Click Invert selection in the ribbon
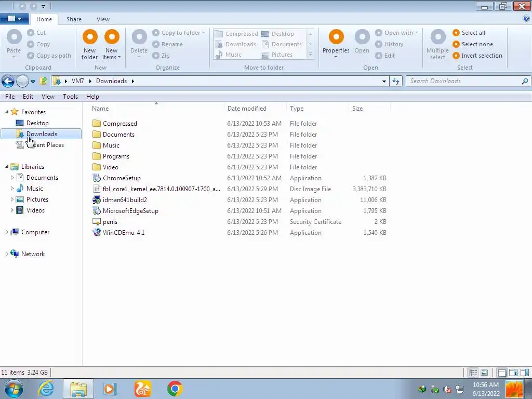The width and height of the screenshot is (532, 399). [x=477, y=56]
